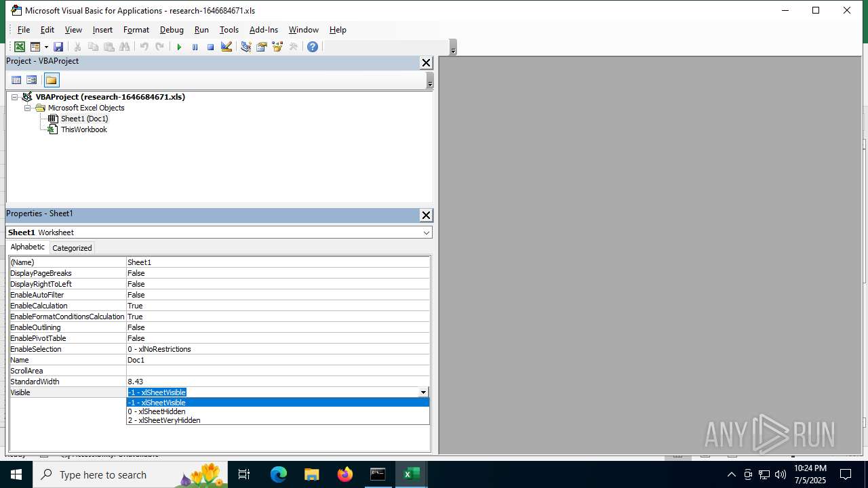Open the Window menu
This screenshot has width=868, height=488.
point(304,30)
